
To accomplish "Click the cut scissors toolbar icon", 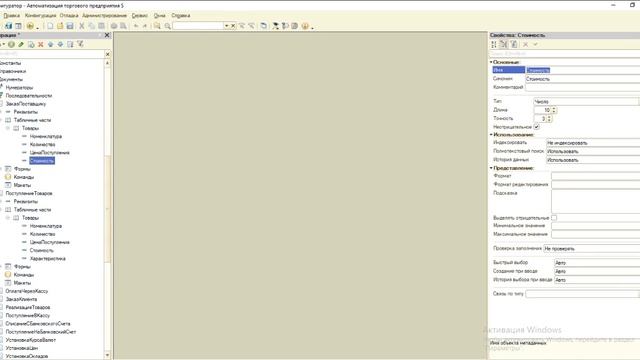I will pyautogui.click(x=82, y=26).
